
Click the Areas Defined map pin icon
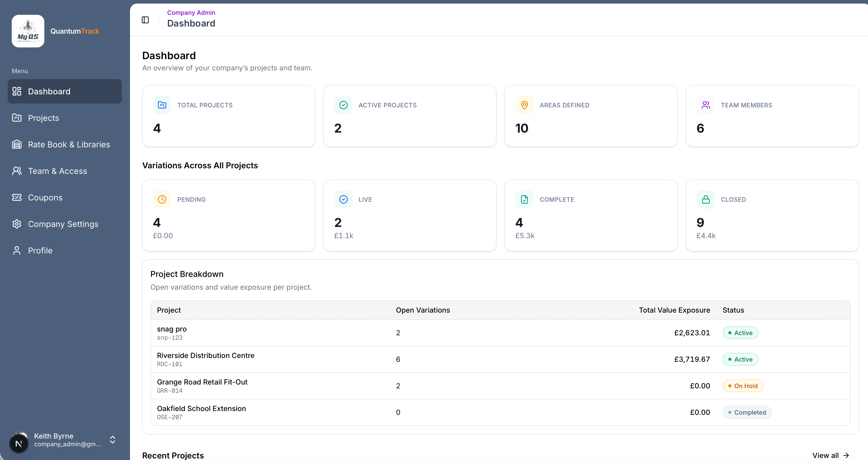tap(524, 105)
